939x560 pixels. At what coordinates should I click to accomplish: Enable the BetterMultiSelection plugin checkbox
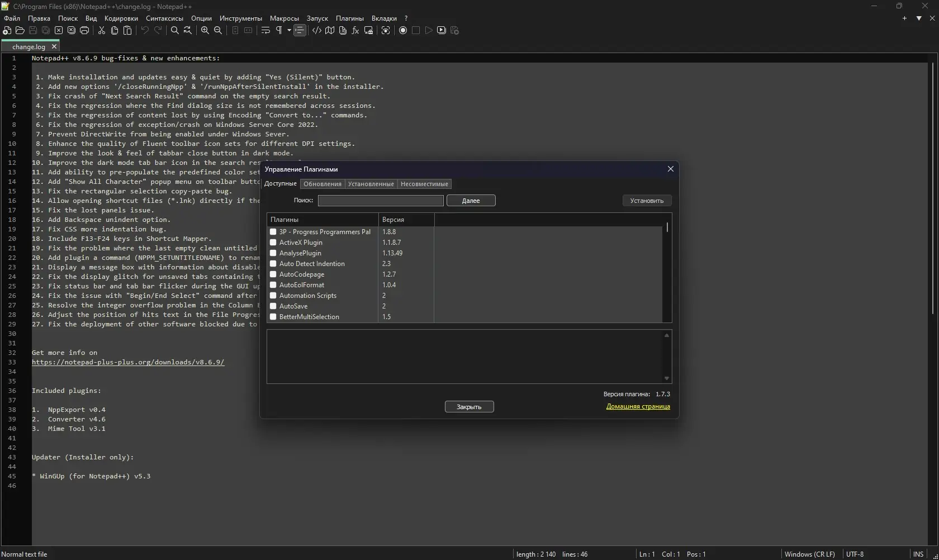tap(273, 317)
